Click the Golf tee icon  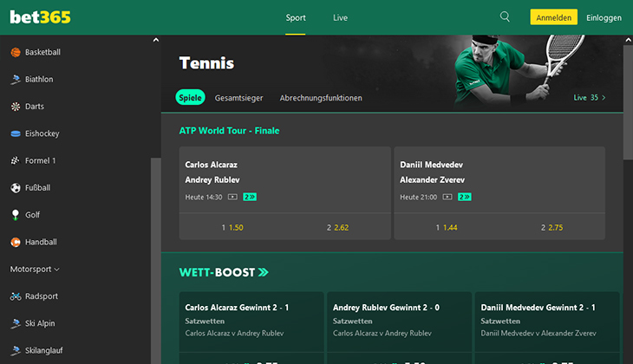16,215
